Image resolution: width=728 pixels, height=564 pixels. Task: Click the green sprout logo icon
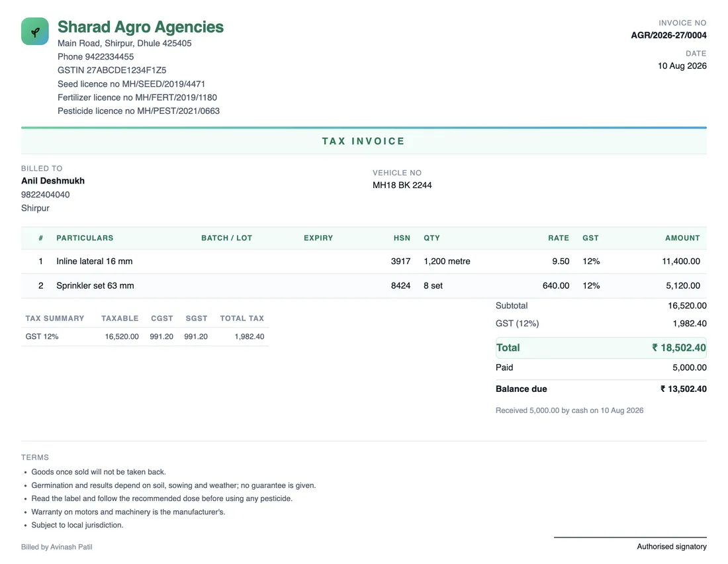coord(35,31)
